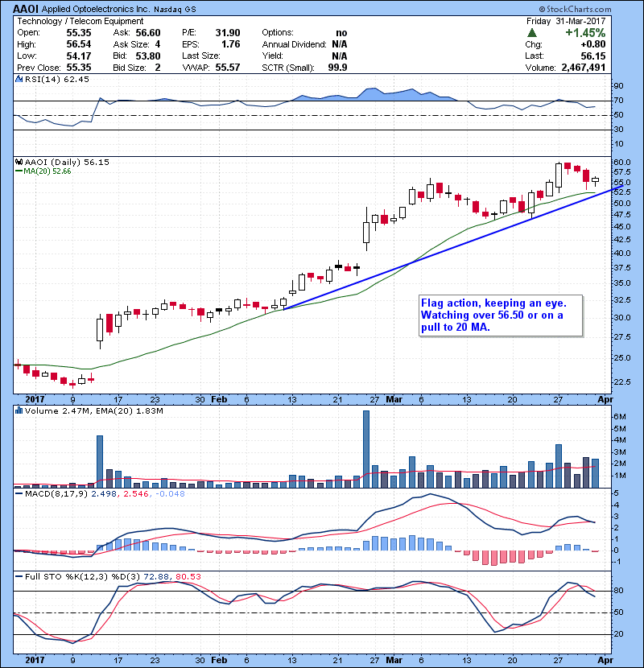Click the Friday 31-Mar-2017 date
Image resolution: width=644 pixels, height=668 pixels.
pos(566,21)
